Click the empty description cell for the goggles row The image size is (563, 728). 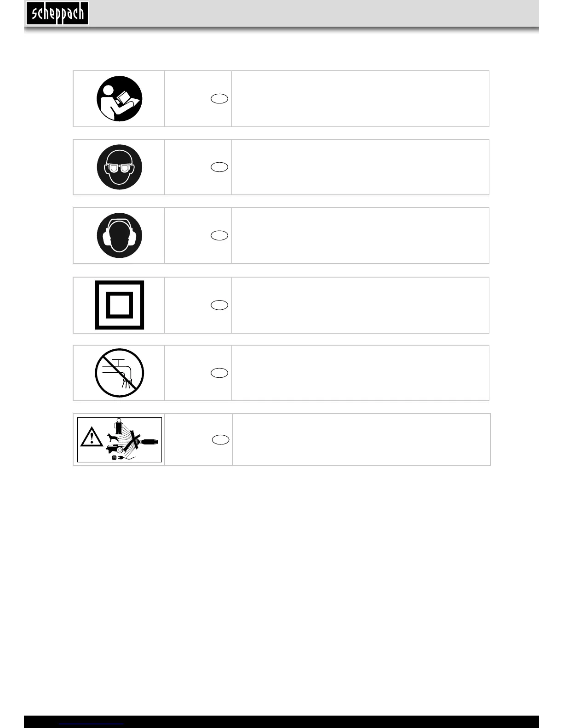(x=360, y=167)
